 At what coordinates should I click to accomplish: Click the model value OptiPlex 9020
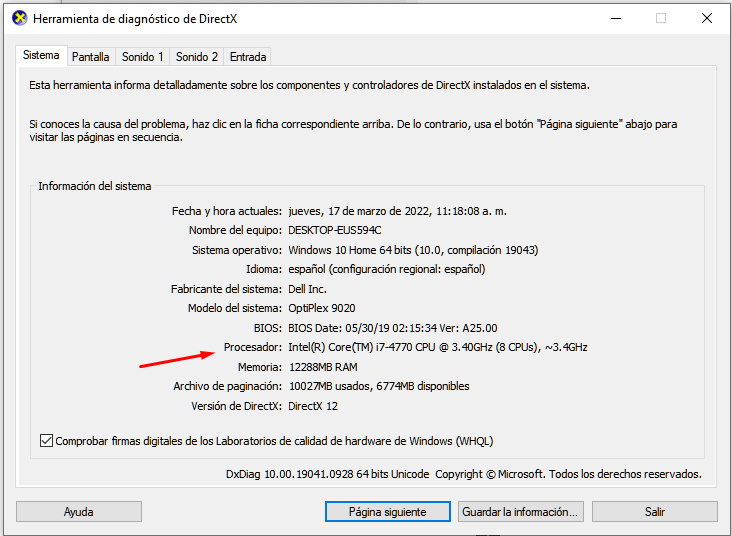click(322, 308)
